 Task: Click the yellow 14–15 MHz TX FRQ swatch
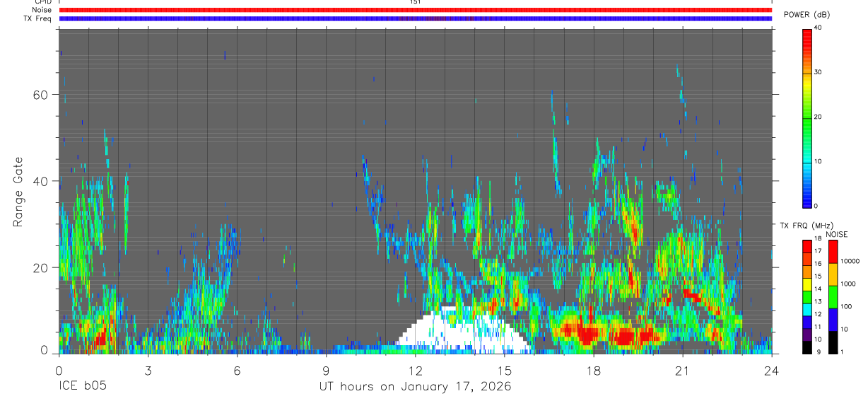click(x=807, y=284)
